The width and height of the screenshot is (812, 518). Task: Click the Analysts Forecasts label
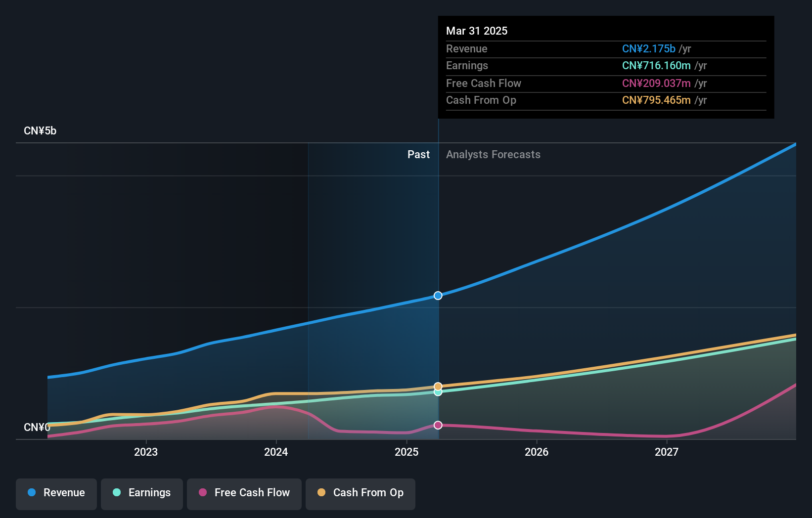[x=493, y=155]
